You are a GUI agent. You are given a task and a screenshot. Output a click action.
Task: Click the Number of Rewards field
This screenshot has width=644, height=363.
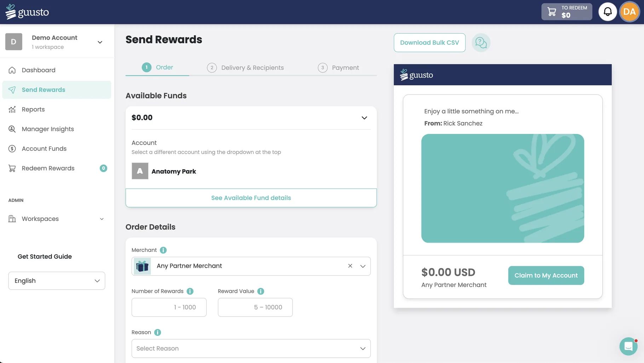click(x=169, y=307)
